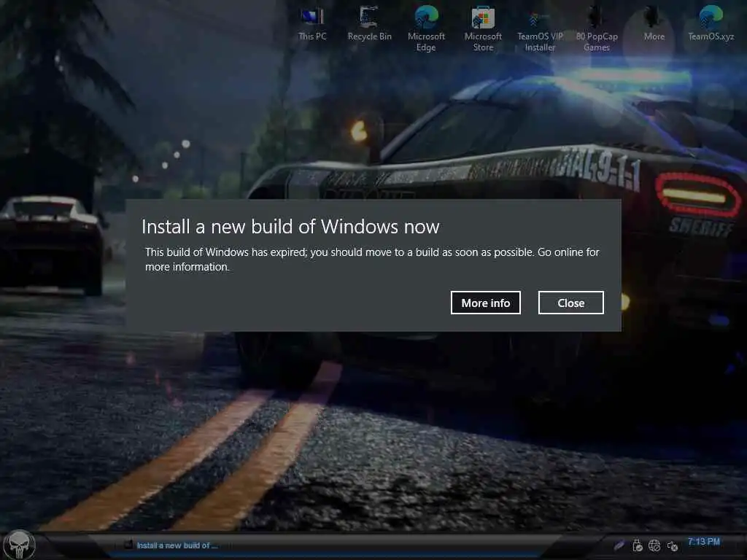Image resolution: width=747 pixels, height=560 pixels.
Task: Open the Recycle Bin icon
Action: click(x=369, y=24)
